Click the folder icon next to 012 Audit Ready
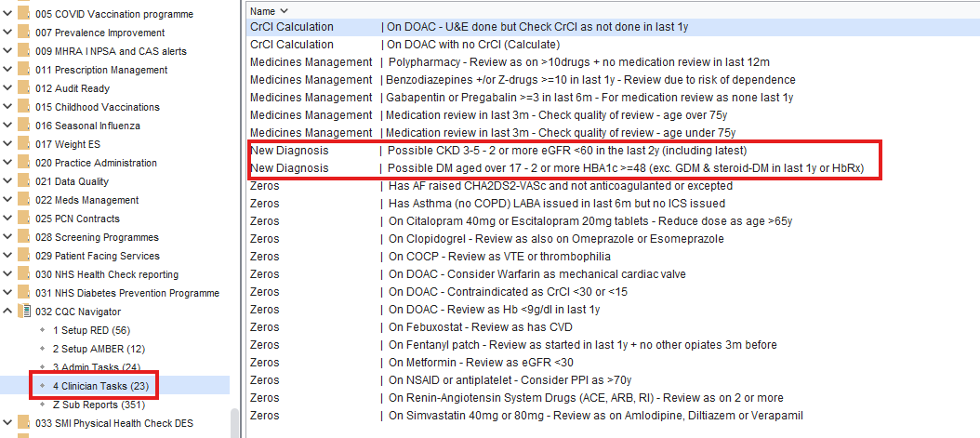 click(x=23, y=88)
